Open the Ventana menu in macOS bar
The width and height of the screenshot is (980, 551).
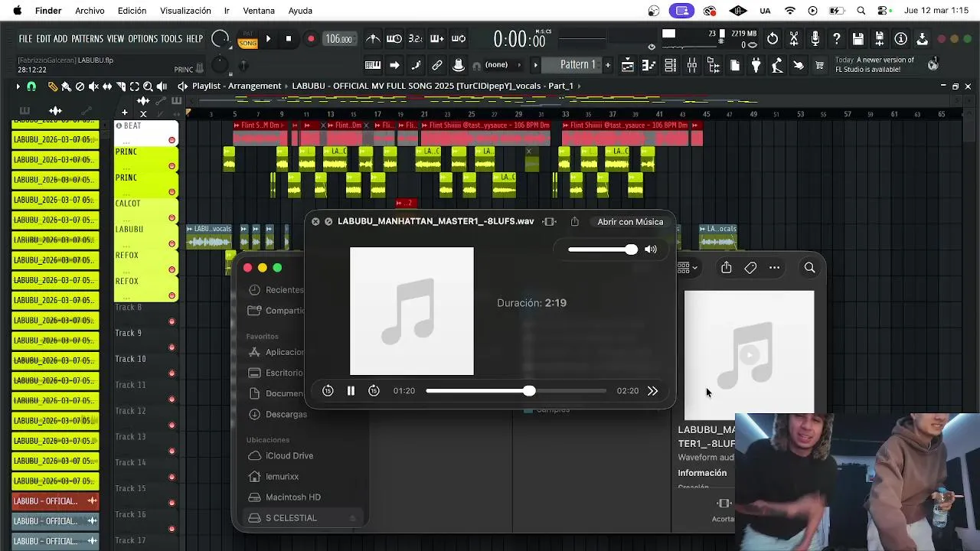tap(259, 11)
